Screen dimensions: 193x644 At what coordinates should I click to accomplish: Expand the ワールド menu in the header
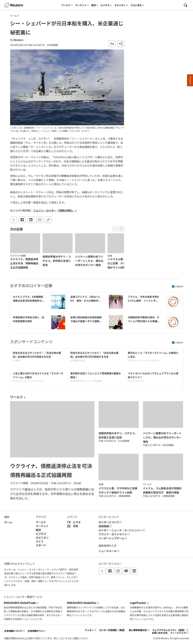[67, 5]
